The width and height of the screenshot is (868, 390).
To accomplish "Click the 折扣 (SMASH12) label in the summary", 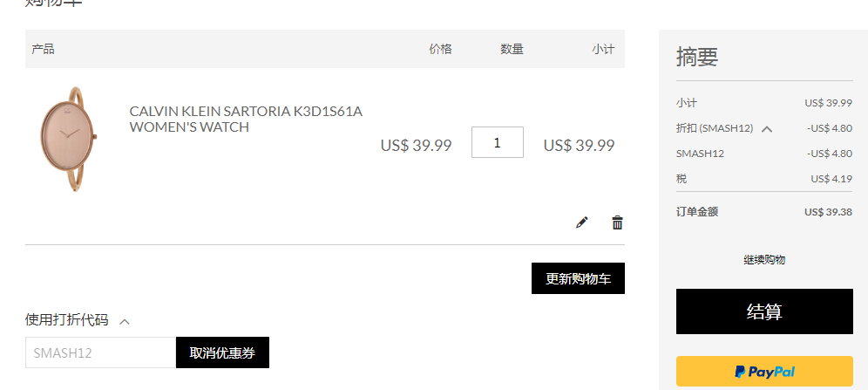I will 714,128.
